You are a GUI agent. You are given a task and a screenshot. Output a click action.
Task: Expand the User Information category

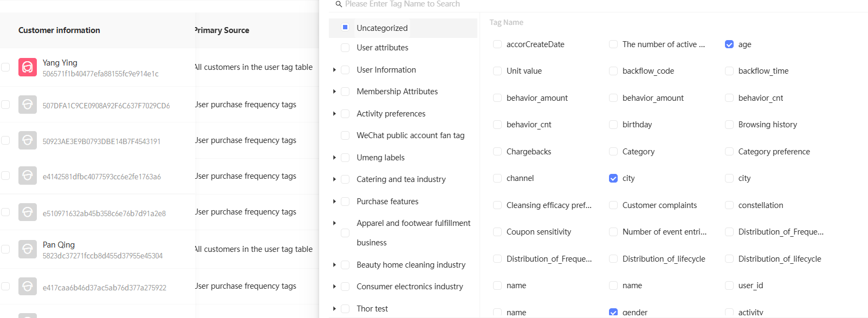334,70
